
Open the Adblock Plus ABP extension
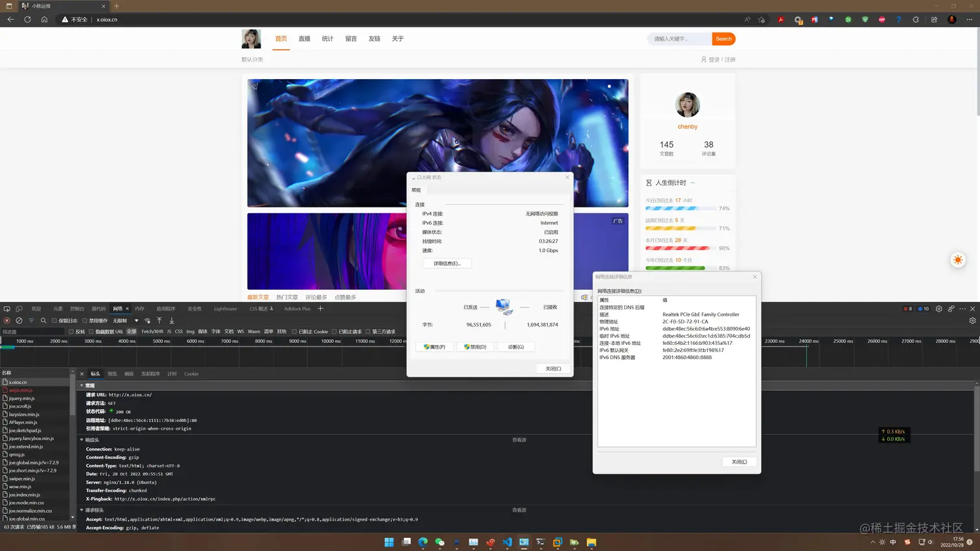(x=881, y=19)
